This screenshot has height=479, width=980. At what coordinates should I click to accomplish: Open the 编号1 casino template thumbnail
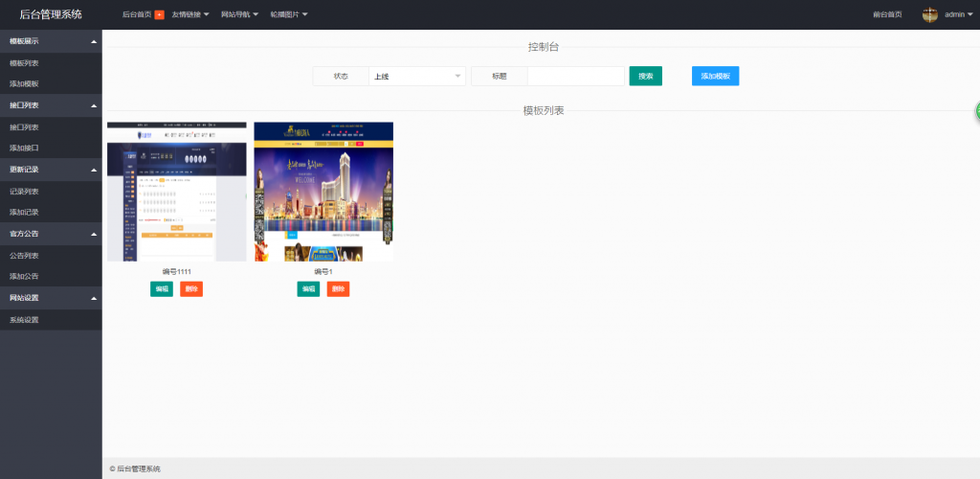tap(323, 192)
